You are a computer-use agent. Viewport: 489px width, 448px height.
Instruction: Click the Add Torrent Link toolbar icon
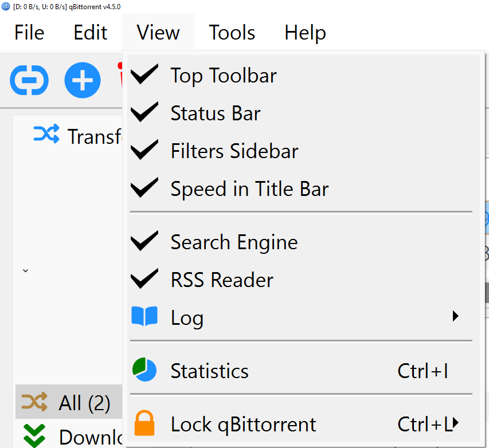coord(29,80)
